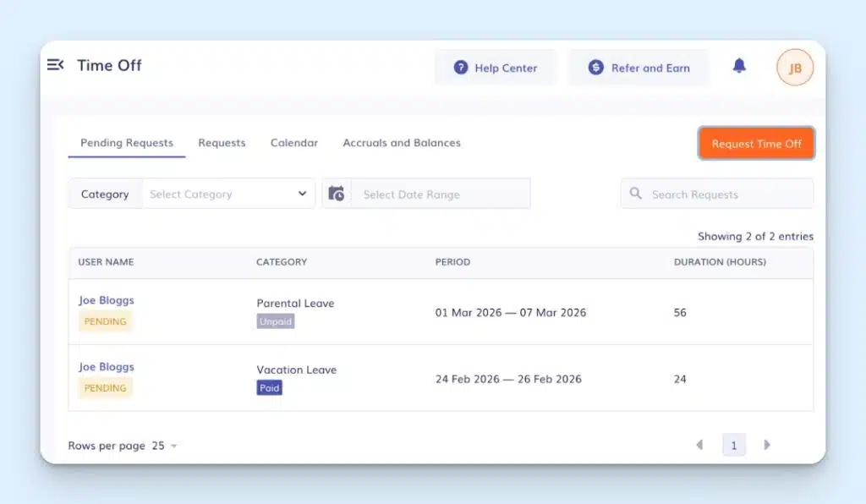Viewport: 866px width, 504px height.
Task: Select the Pending Requests tab
Action: (127, 143)
